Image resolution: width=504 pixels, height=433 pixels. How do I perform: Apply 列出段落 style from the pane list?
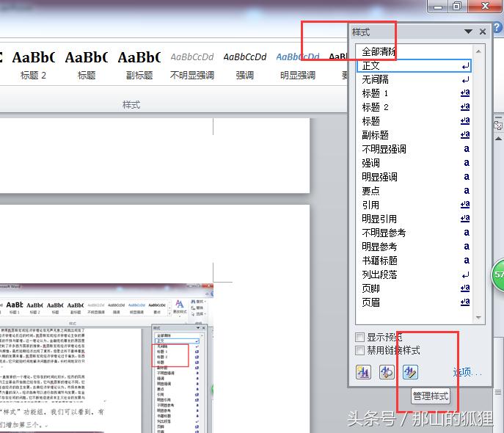(x=414, y=274)
